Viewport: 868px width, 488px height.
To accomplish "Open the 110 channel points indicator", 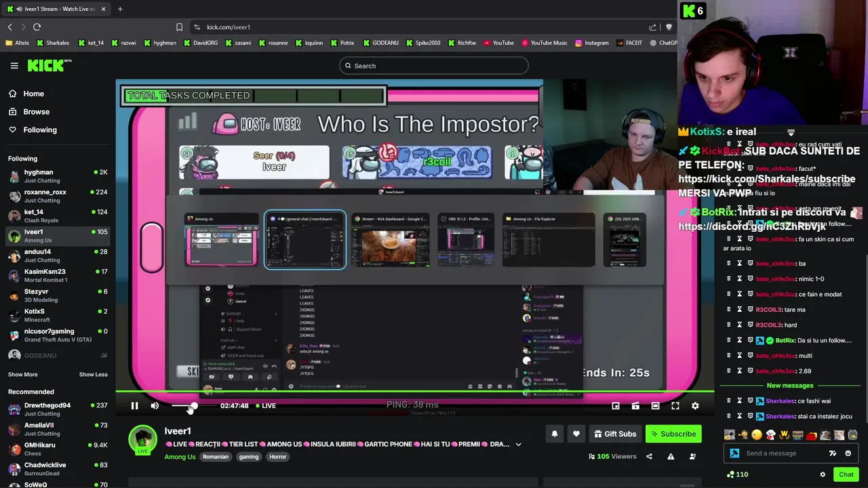I will pos(737,474).
